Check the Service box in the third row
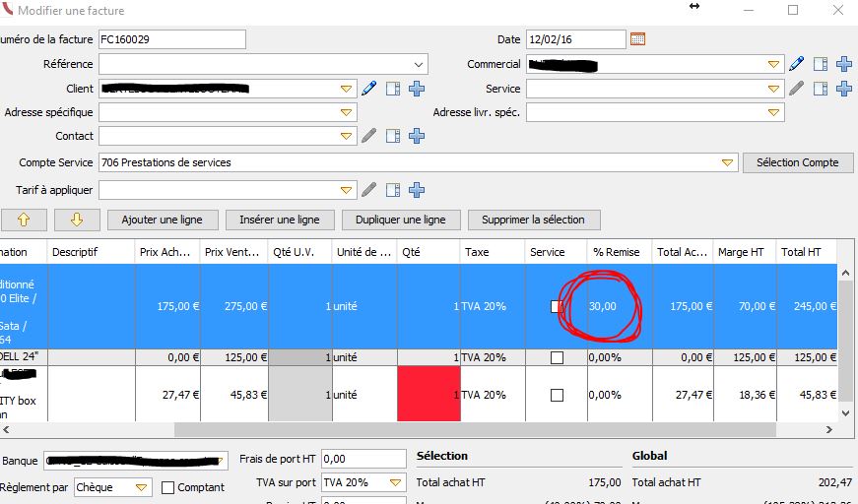 point(557,395)
